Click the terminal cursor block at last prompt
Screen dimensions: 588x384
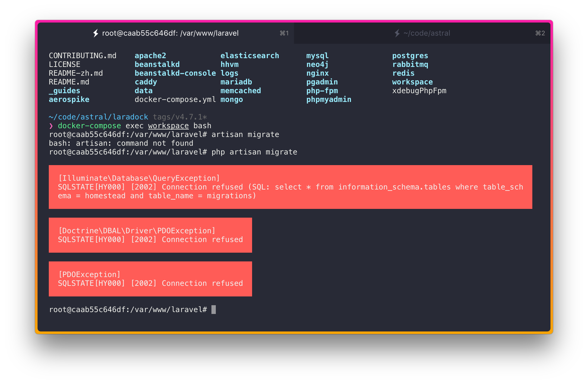coord(214,310)
